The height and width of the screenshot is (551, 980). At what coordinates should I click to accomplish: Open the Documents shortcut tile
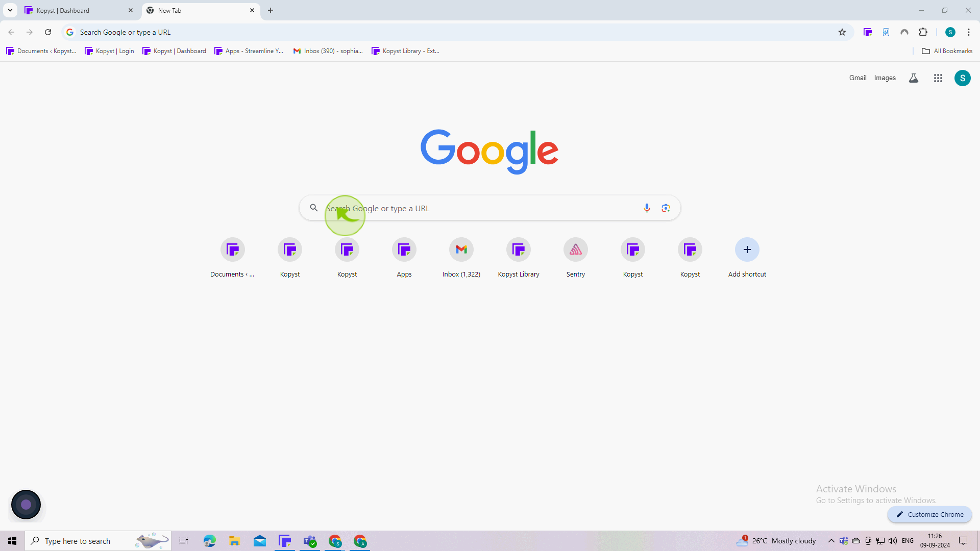click(233, 258)
